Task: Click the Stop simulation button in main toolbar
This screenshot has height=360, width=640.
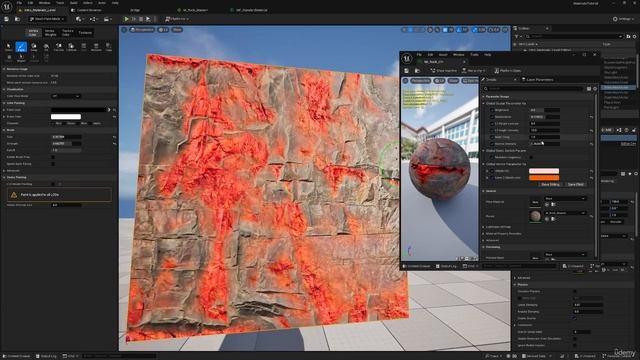Action: [141, 19]
